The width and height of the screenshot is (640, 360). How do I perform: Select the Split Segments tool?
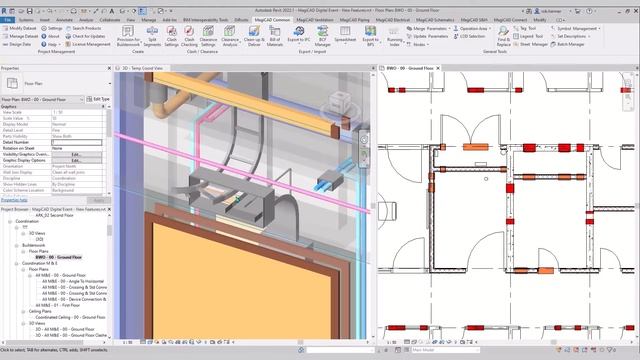pos(152,36)
